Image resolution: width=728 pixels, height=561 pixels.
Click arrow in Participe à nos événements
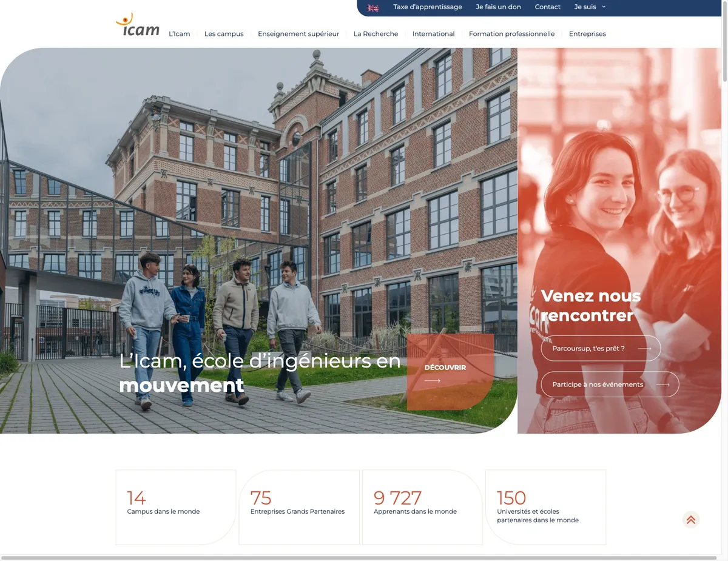tap(662, 385)
